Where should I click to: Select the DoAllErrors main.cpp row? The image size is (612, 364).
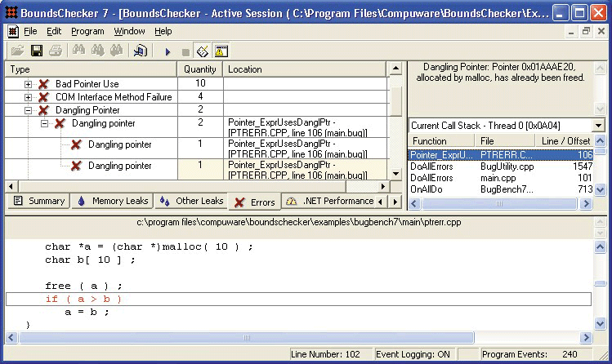pyautogui.click(x=501, y=178)
